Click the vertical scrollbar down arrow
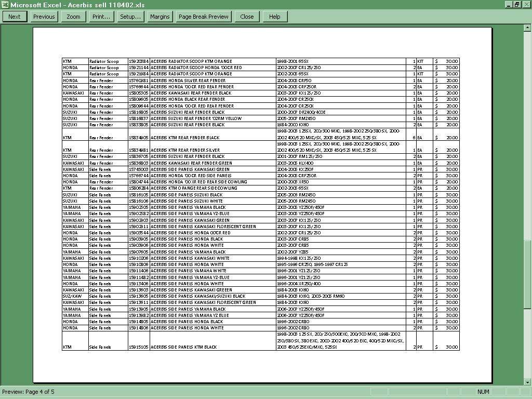 pyautogui.click(x=528, y=382)
